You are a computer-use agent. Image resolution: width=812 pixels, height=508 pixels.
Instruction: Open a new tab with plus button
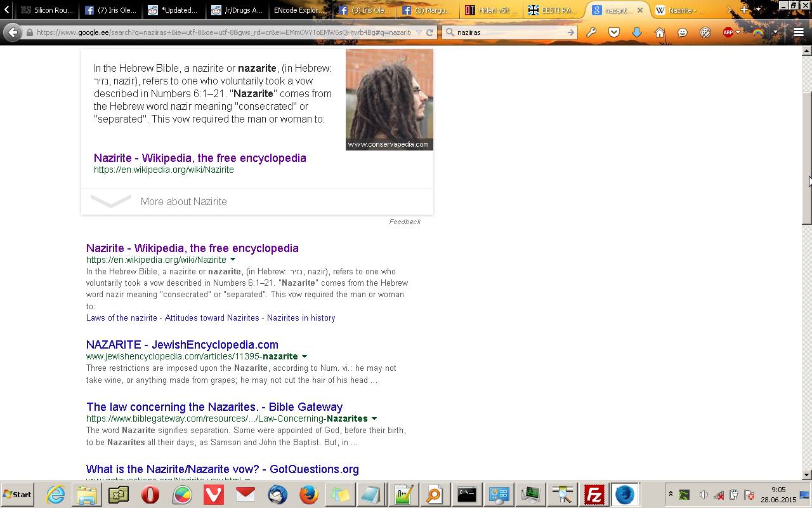(744, 10)
